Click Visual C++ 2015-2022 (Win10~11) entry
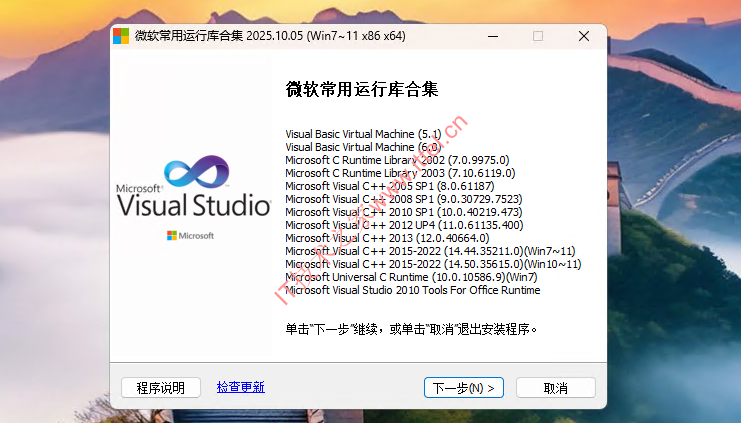741x423 pixels. click(x=433, y=264)
